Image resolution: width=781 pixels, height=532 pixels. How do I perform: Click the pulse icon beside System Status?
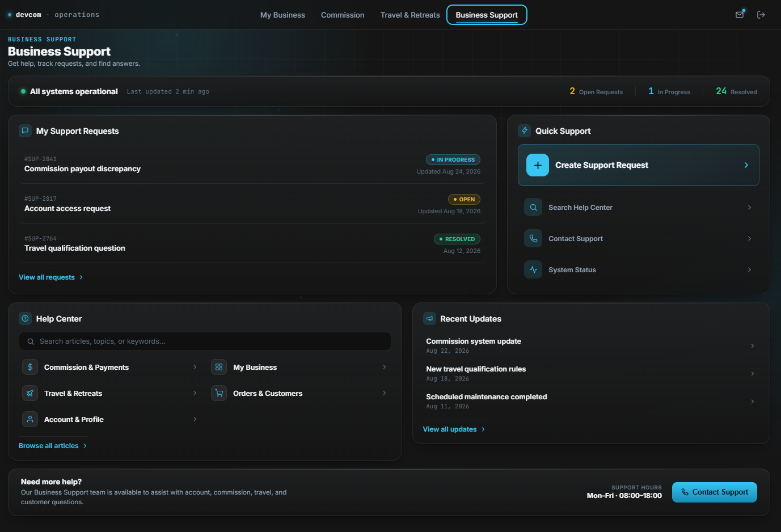(533, 270)
